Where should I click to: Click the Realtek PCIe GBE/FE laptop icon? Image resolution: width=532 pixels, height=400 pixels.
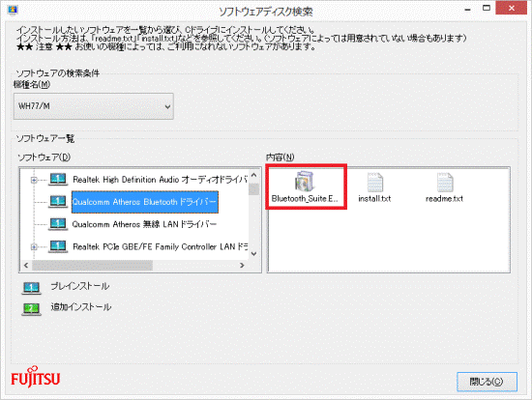58,246
